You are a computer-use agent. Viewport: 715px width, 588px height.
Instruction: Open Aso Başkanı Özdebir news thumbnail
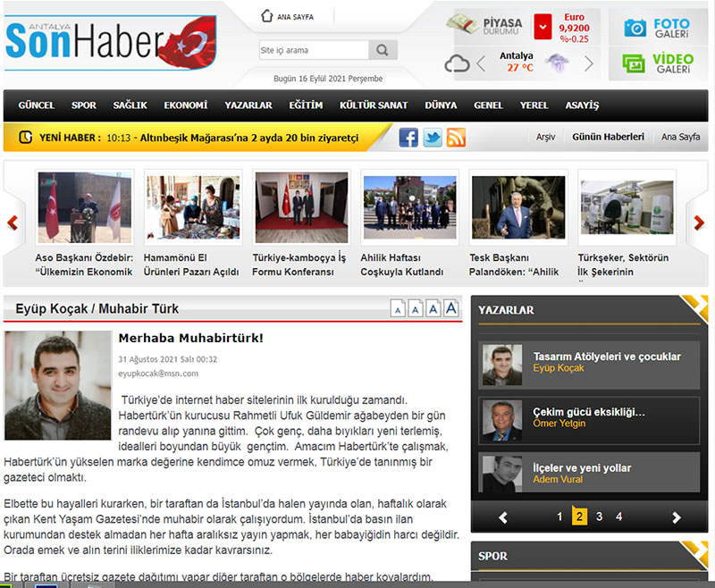pyautogui.click(x=84, y=207)
